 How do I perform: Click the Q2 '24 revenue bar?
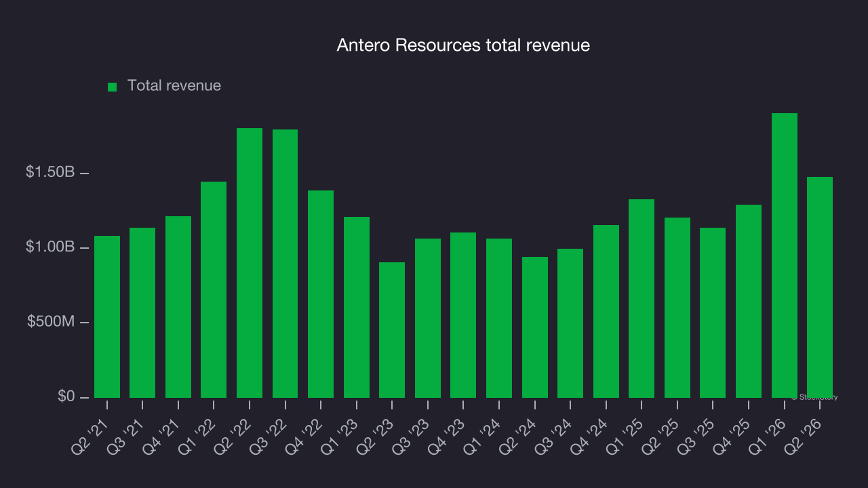point(535,327)
